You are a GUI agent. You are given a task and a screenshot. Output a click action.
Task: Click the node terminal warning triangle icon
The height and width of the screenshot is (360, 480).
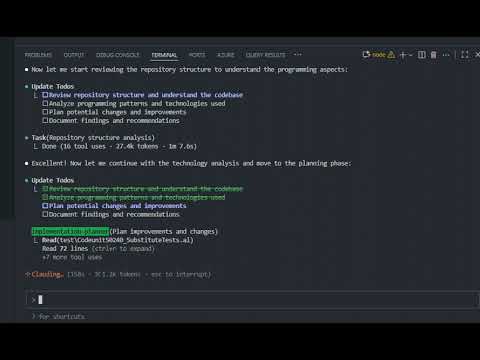[391, 55]
